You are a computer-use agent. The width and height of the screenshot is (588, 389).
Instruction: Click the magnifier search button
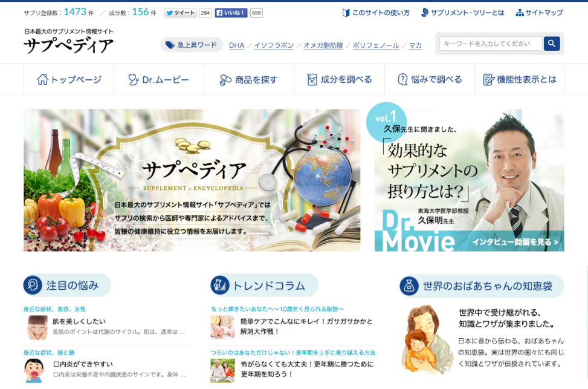(551, 44)
